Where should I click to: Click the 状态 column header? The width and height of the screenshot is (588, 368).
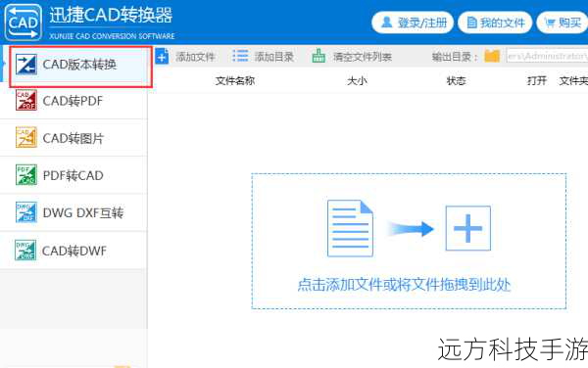tap(456, 81)
